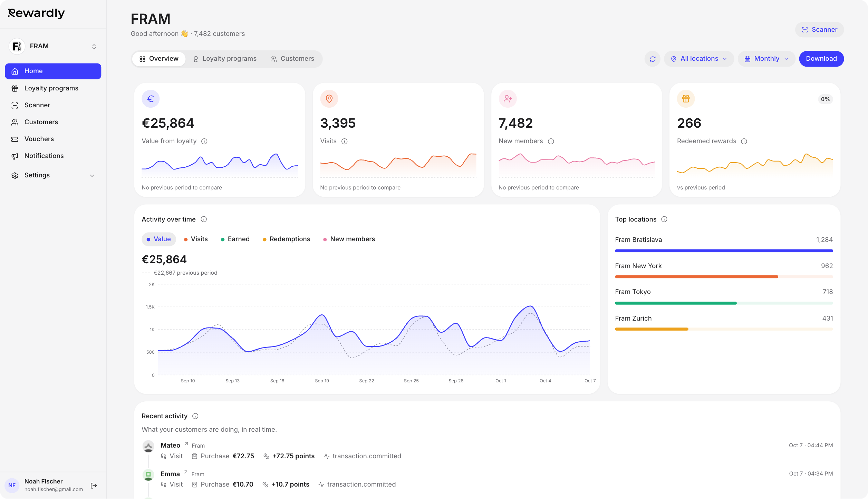Toggle the Value series in activity chart
Screen dimensions: 868x499
159,239
